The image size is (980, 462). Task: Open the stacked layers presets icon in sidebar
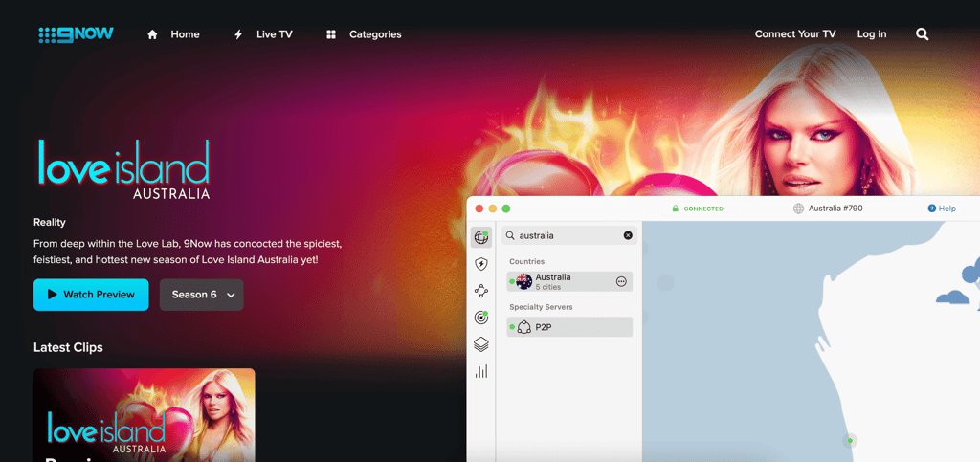481,344
